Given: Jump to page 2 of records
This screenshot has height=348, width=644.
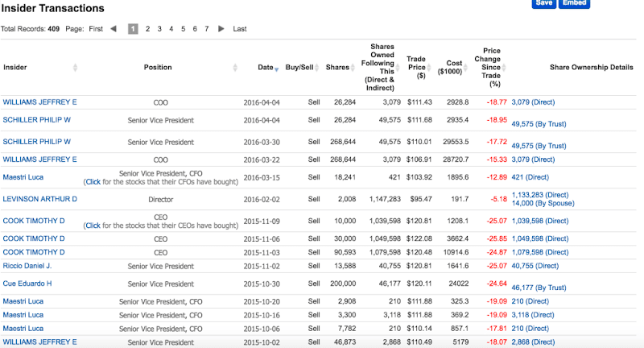Looking at the screenshot, I should (147, 29).
